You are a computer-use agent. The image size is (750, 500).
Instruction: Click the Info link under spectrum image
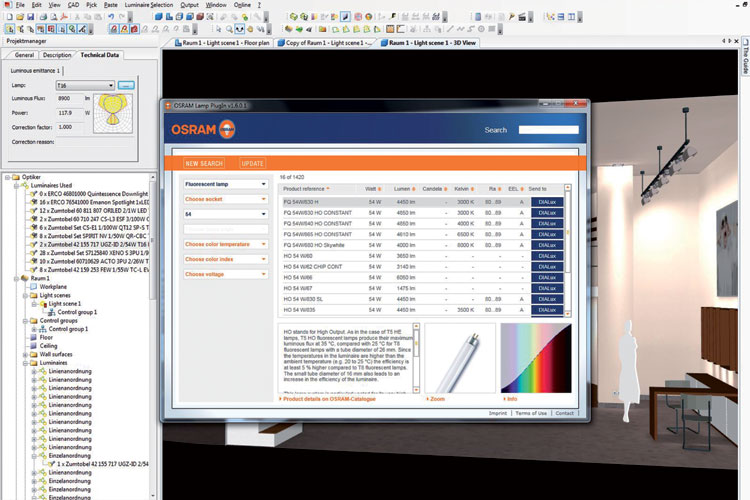(512, 399)
